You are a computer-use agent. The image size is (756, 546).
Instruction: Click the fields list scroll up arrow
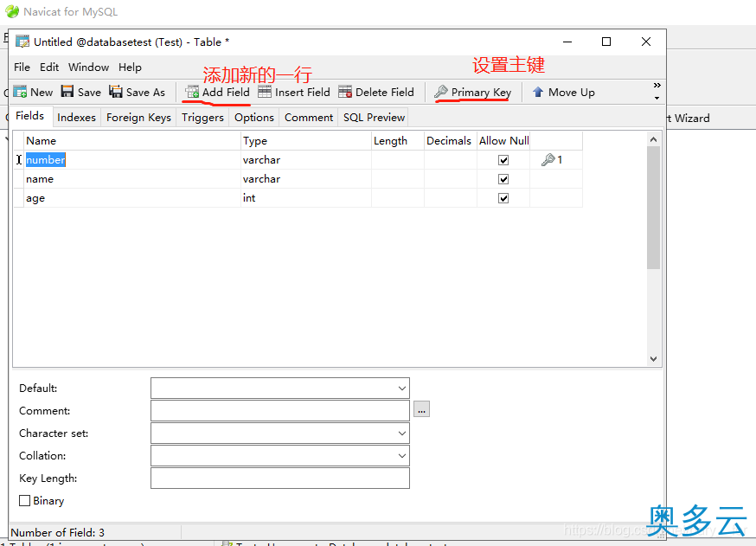[653, 139]
